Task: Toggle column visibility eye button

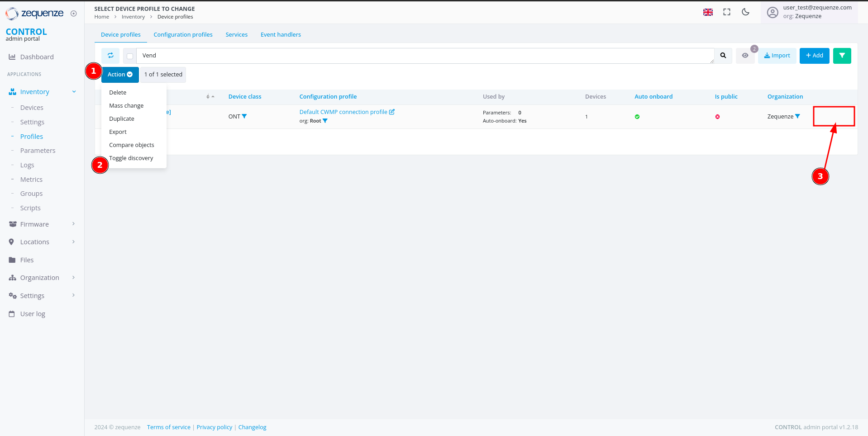Action: click(745, 56)
